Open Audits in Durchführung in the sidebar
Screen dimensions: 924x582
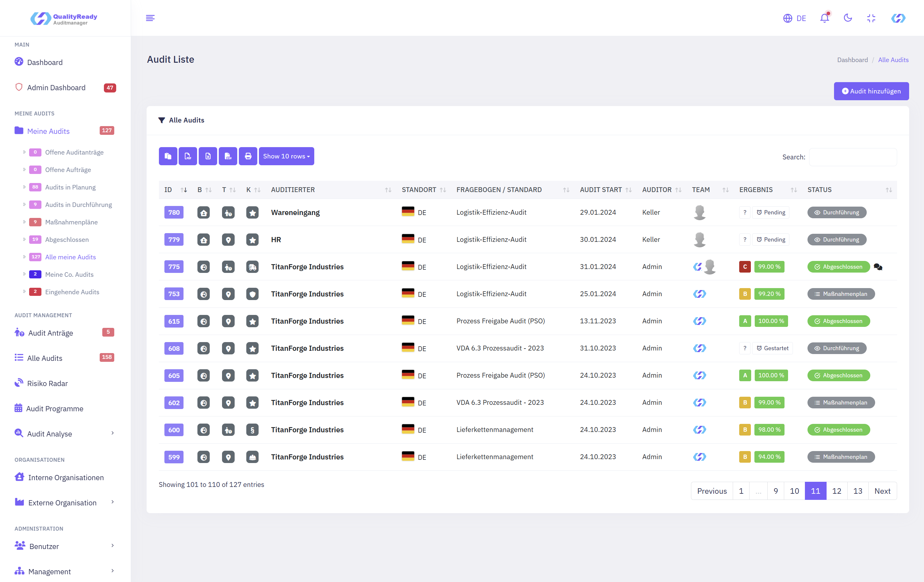pyautogui.click(x=78, y=205)
